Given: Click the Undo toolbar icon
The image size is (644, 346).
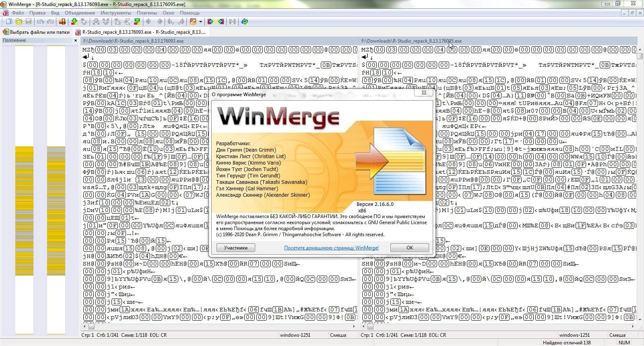Looking at the screenshot, I should (x=40, y=22).
